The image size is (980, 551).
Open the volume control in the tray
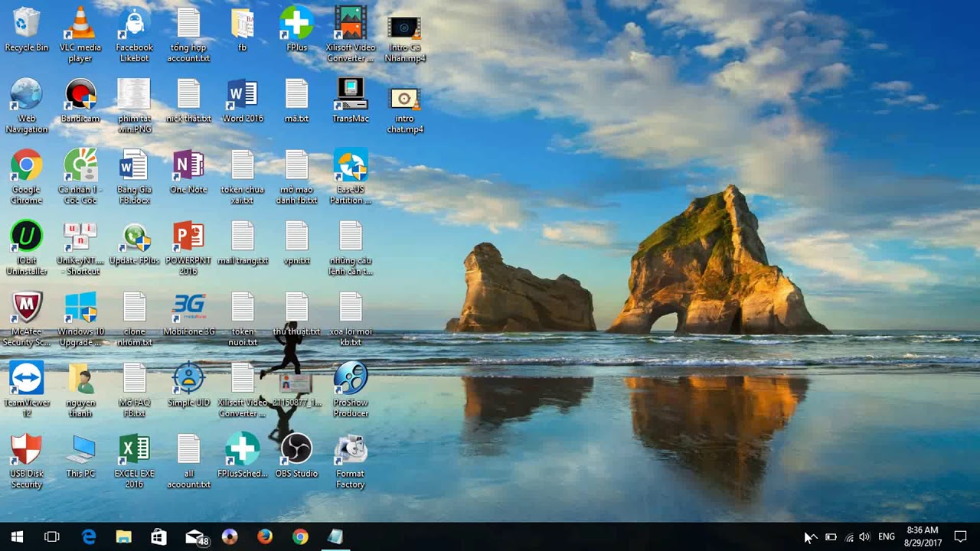[x=865, y=536]
